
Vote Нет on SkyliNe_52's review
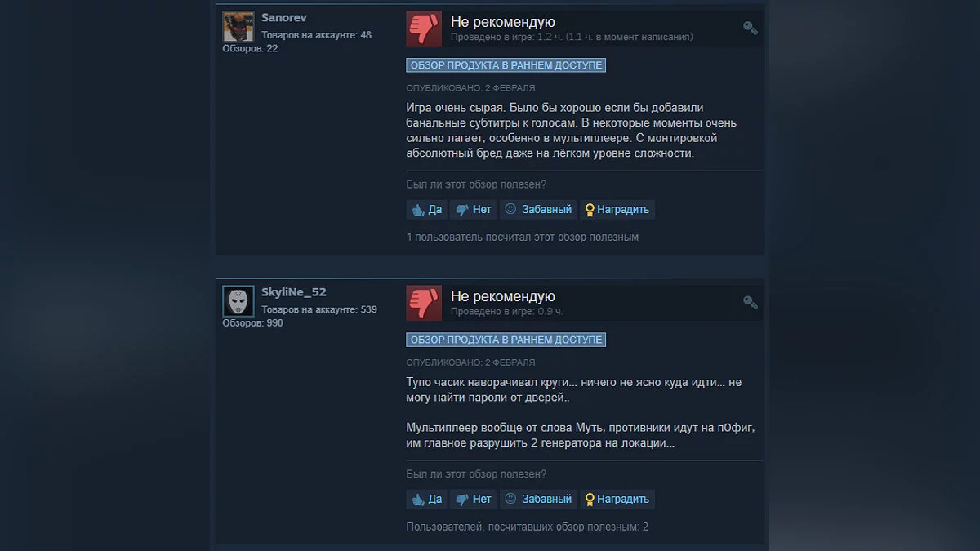tap(474, 499)
